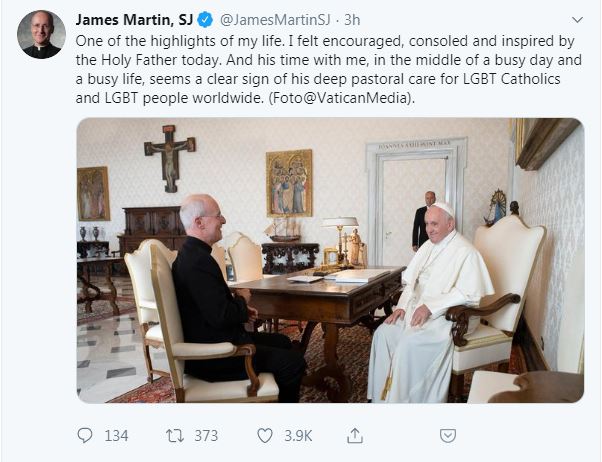Save the tweet with the Pocket icon
The height and width of the screenshot is (462, 602).
click(x=449, y=435)
